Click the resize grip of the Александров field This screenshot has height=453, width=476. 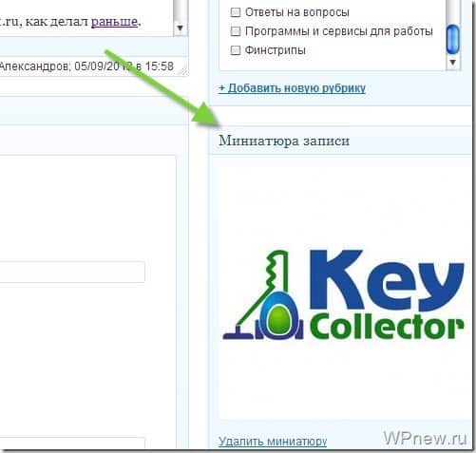183,70
